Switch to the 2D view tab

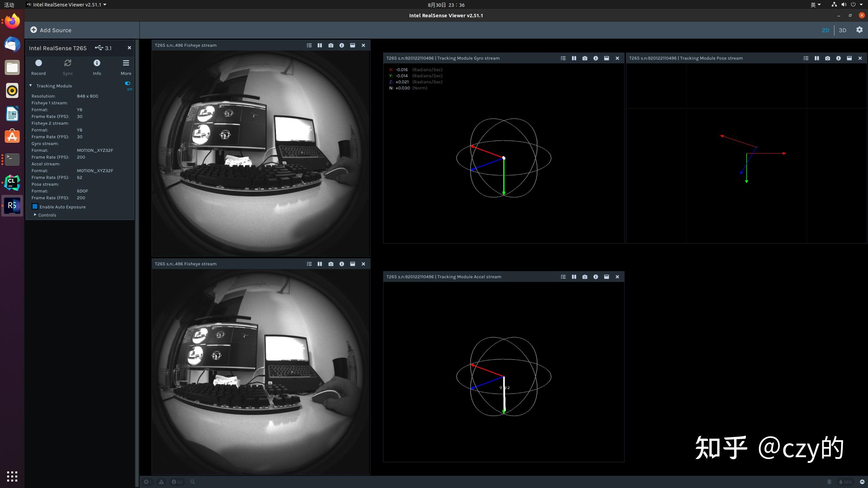coord(825,30)
